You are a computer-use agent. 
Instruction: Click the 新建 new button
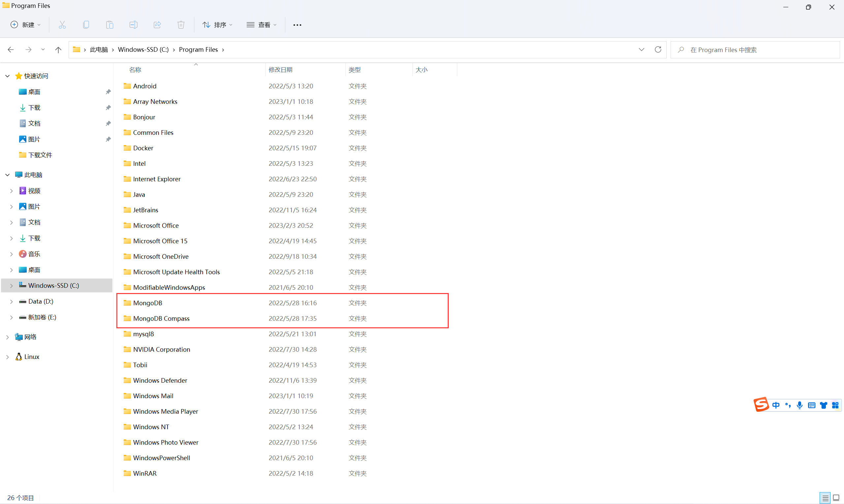(x=25, y=25)
